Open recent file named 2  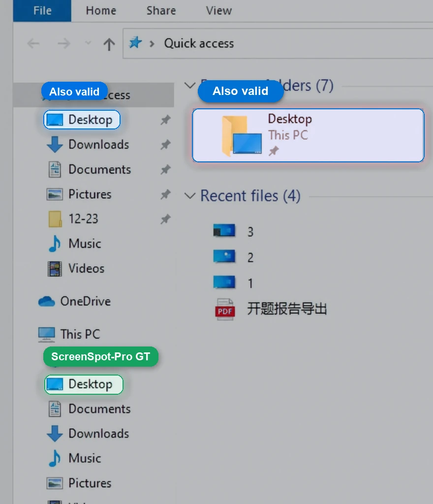pyautogui.click(x=234, y=257)
